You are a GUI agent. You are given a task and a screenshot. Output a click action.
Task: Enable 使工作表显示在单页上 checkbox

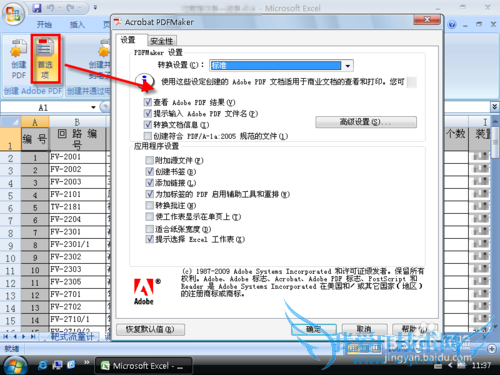pos(150,217)
